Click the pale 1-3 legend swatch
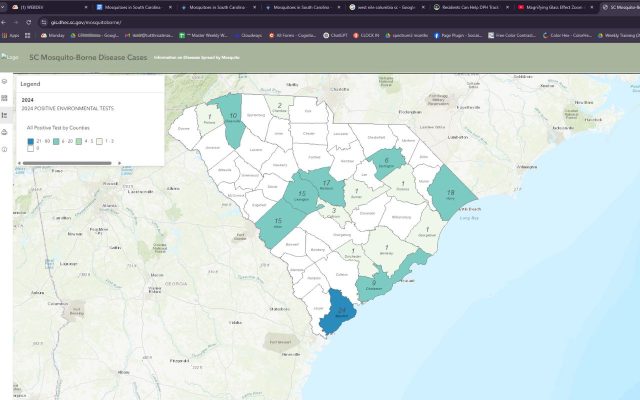Screen dimensions: 640x400 pyautogui.click(x=99, y=141)
